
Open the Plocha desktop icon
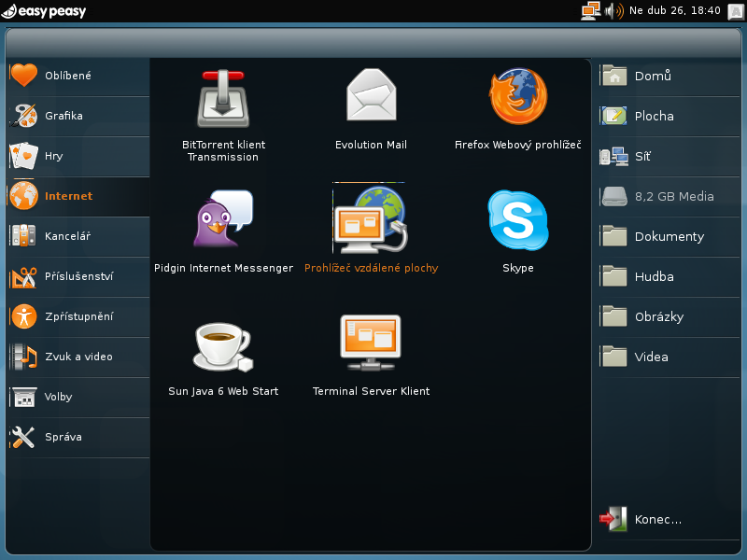[614, 116]
